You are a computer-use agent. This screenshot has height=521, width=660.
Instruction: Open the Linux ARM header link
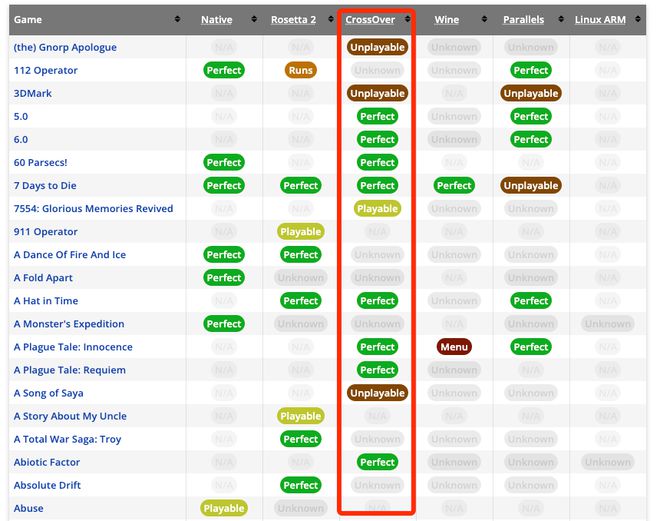(x=600, y=20)
